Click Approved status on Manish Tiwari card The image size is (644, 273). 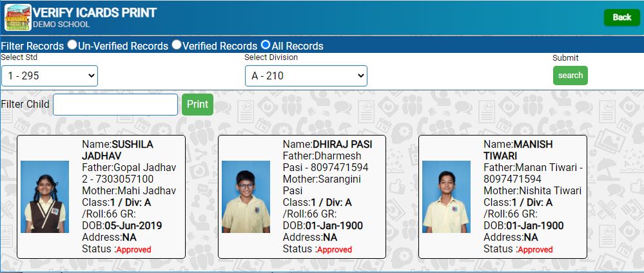pos(535,250)
